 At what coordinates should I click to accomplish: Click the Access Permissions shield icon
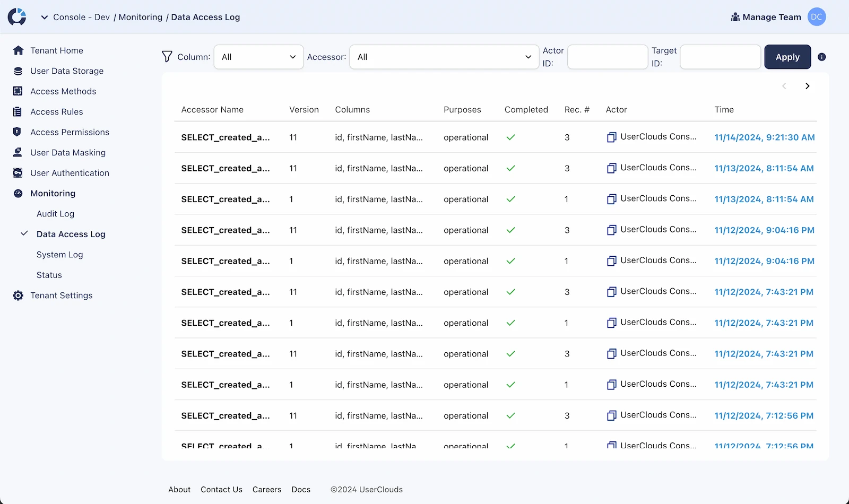pos(17,132)
